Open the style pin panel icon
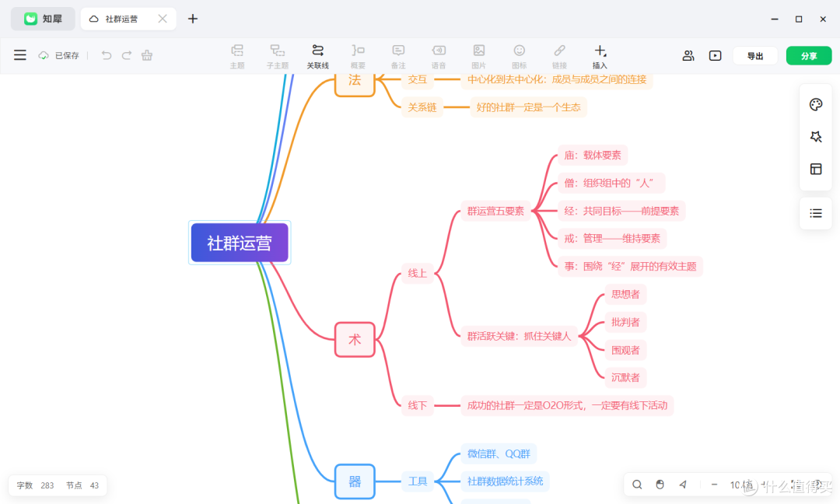The height and width of the screenshot is (504, 840). coord(816,137)
